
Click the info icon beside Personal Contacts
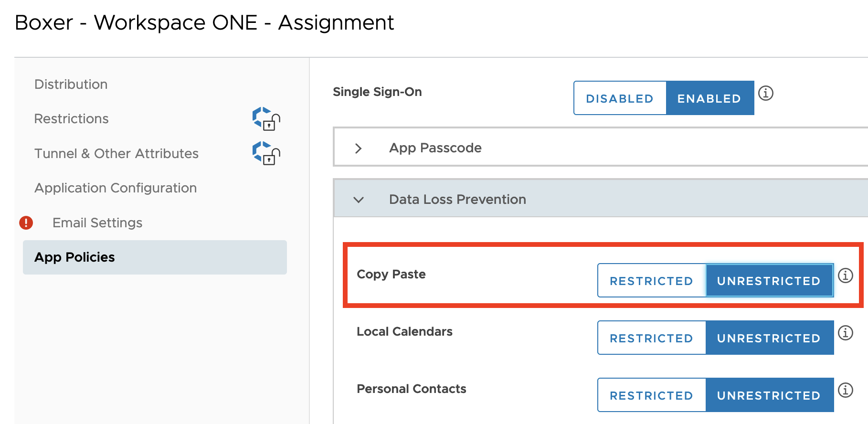click(x=846, y=390)
